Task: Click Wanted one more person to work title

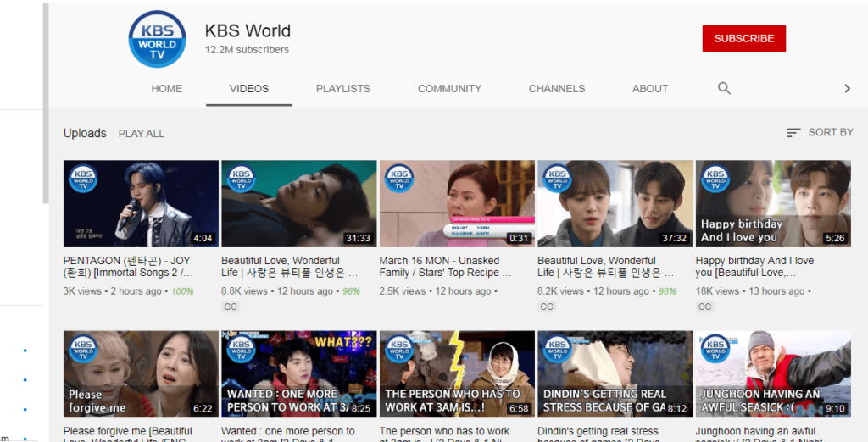Action: [288, 436]
